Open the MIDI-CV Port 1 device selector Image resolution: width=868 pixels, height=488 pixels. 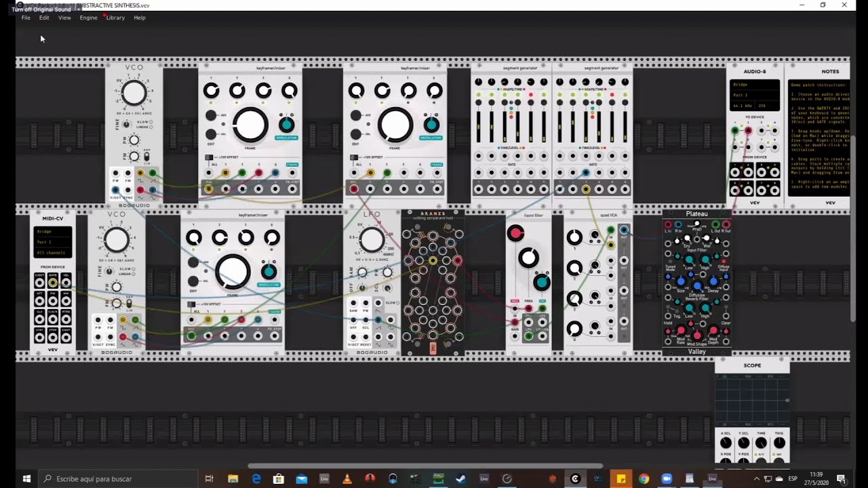(53, 242)
